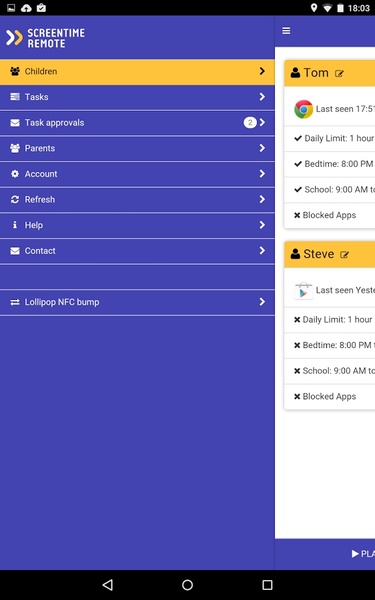The image size is (375, 600).
Task: Expand chevron on the Contact row
Action: pyautogui.click(x=262, y=251)
